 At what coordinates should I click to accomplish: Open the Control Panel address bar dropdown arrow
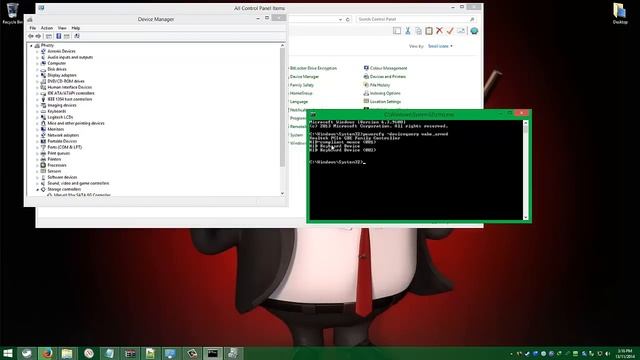pyautogui.click(x=340, y=19)
